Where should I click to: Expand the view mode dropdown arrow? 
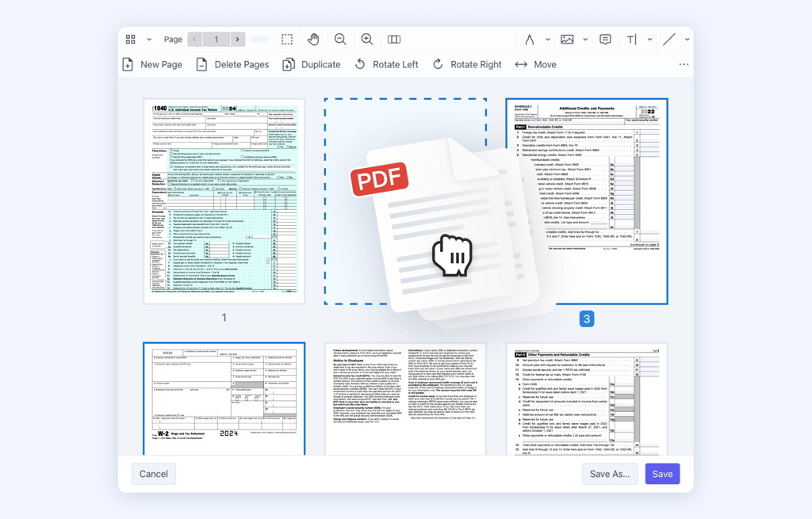tap(148, 40)
